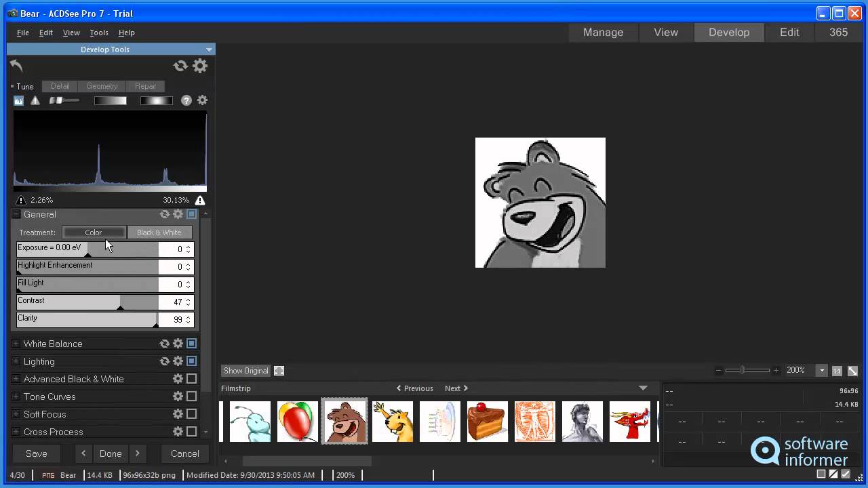Click the undo arrow in Develop Tools
The width and height of the screenshot is (868, 488).
[16, 66]
